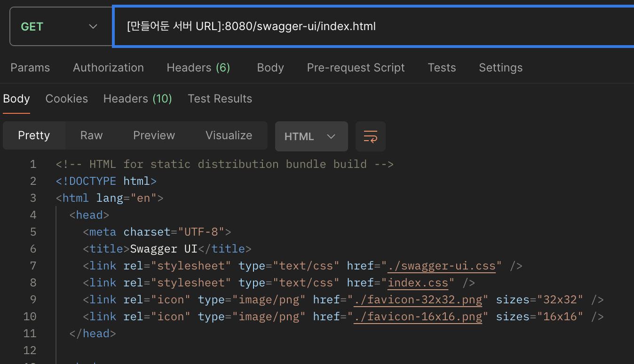The width and height of the screenshot is (634, 364).
Task: Select the request Body tab
Action: point(270,68)
